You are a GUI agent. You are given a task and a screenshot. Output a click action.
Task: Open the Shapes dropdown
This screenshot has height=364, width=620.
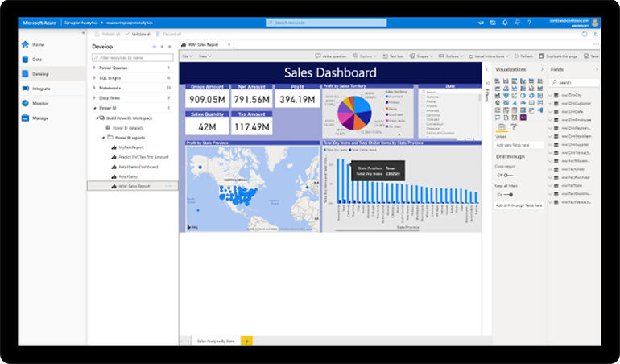coord(420,56)
